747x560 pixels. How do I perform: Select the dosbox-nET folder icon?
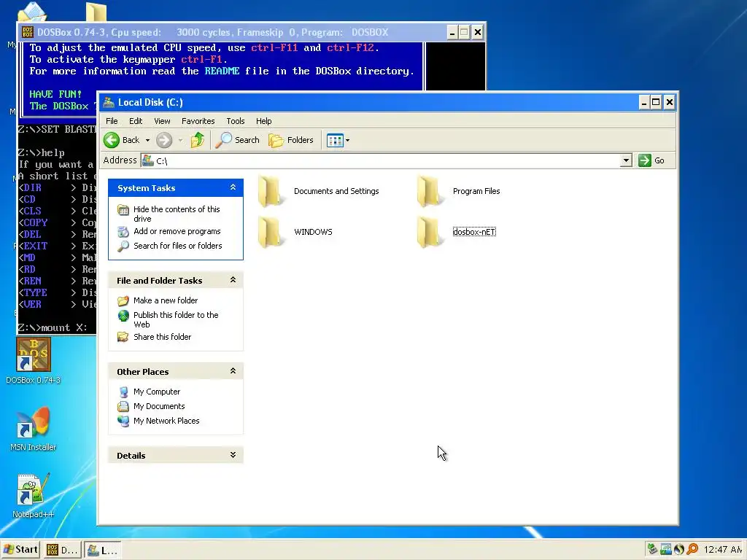430,232
